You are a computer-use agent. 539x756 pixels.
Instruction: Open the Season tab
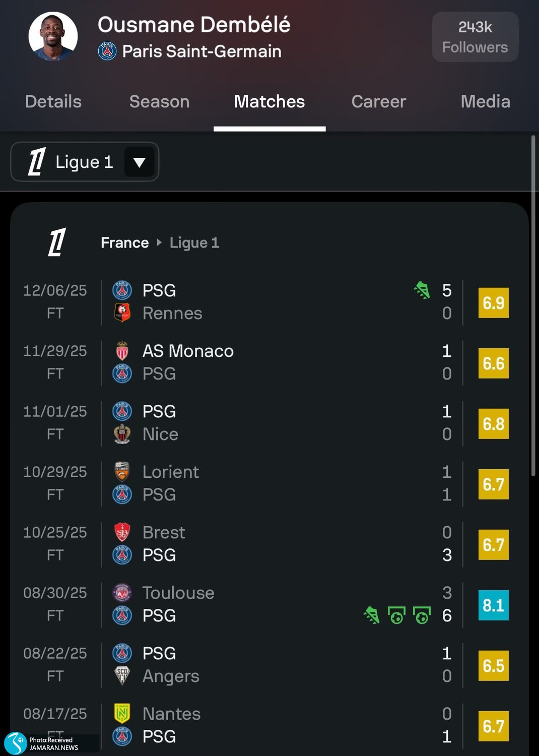[159, 101]
